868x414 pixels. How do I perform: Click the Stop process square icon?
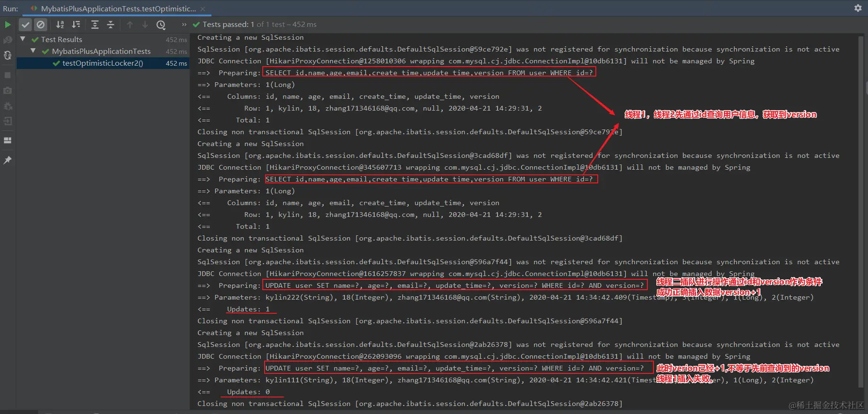[8, 75]
